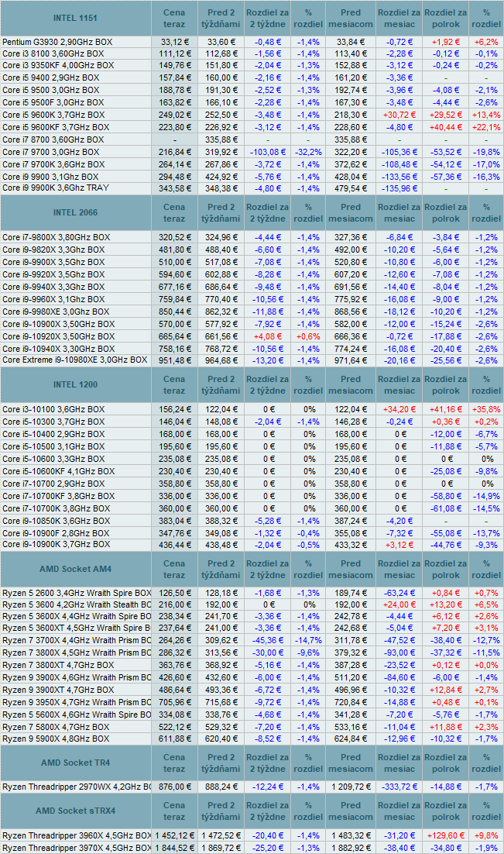
Task: Select the "INTEL 2066" section header
Action: [76, 212]
